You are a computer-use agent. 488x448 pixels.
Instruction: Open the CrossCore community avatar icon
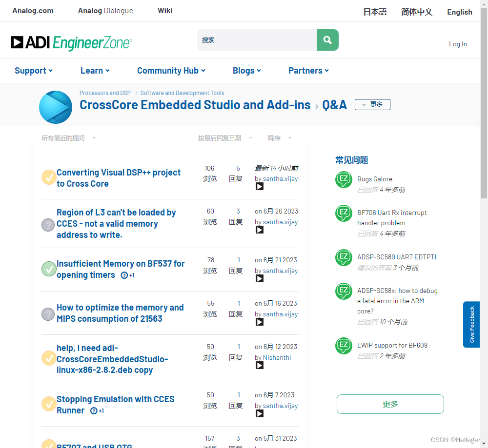point(55,107)
